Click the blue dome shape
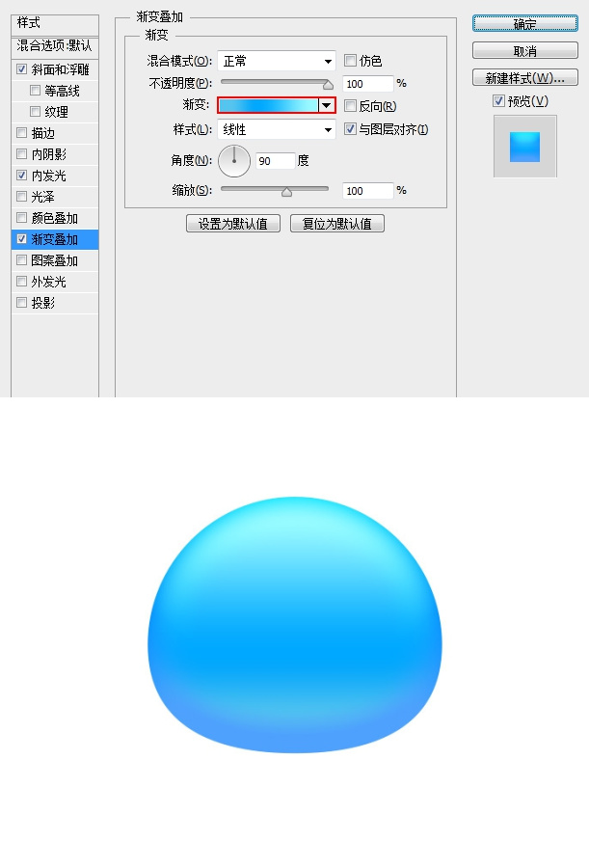The height and width of the screenshot is (868, 589). tap(295, 625)
